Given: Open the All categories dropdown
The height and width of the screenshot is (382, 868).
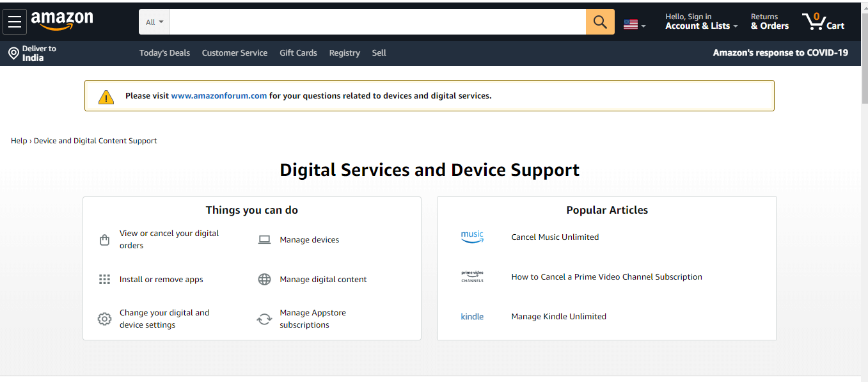Looking at the screenshot, I should click(x=154, y=21).
